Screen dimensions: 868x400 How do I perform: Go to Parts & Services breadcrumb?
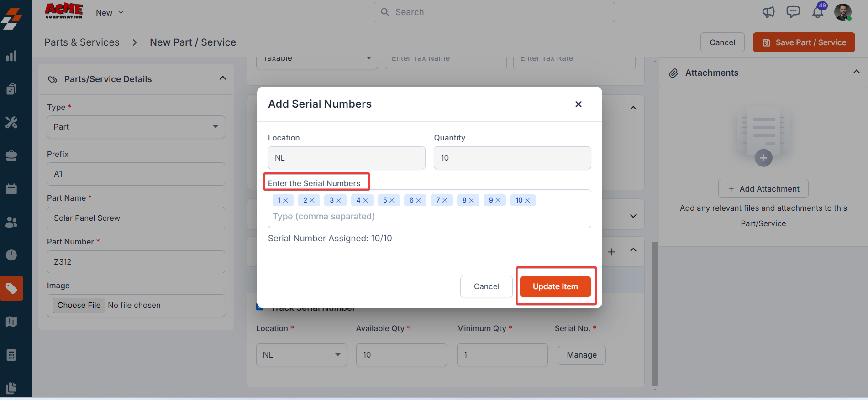point(82,42)
